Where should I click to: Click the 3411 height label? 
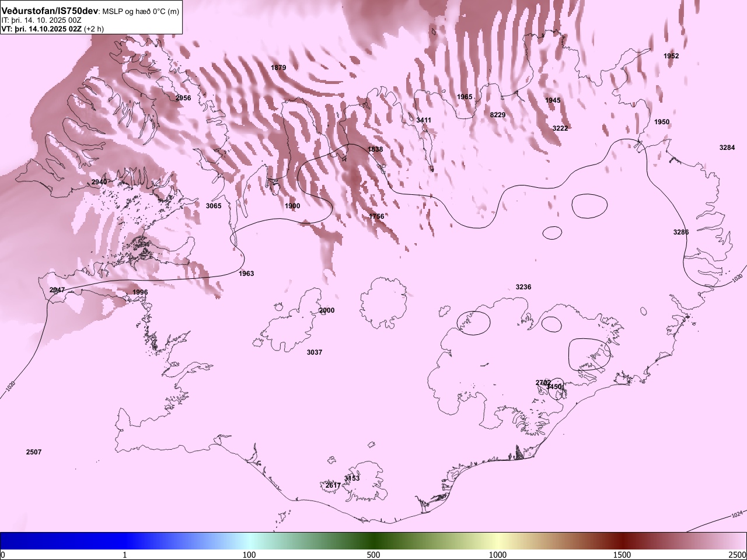pyautogui.click(x=424, y=120)
